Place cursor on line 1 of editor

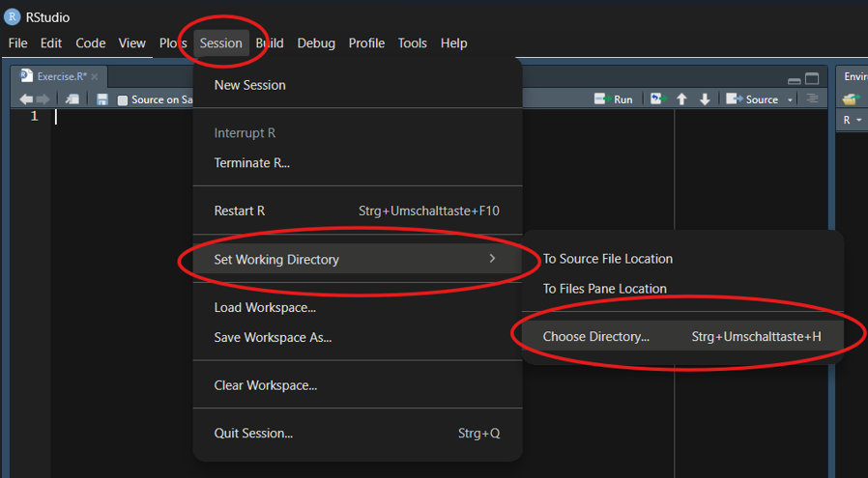tap(122, 116)
